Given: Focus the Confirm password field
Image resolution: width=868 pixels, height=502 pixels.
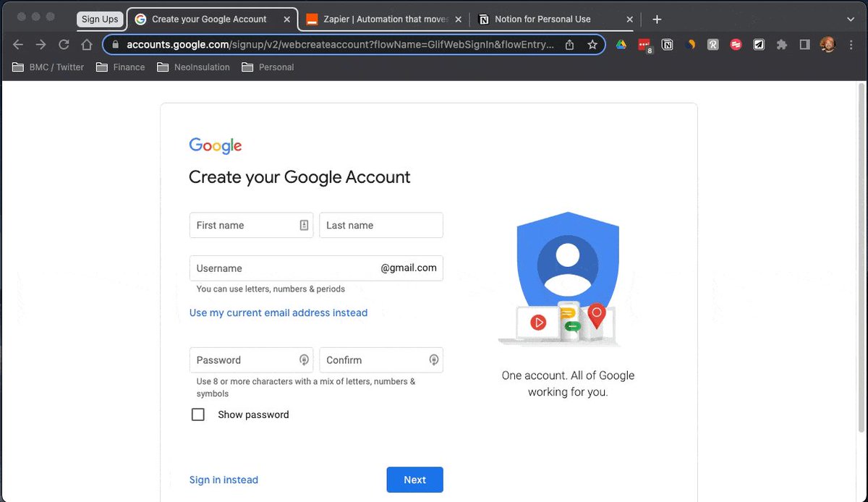Looking at the screenshot, I should (381, 360).
